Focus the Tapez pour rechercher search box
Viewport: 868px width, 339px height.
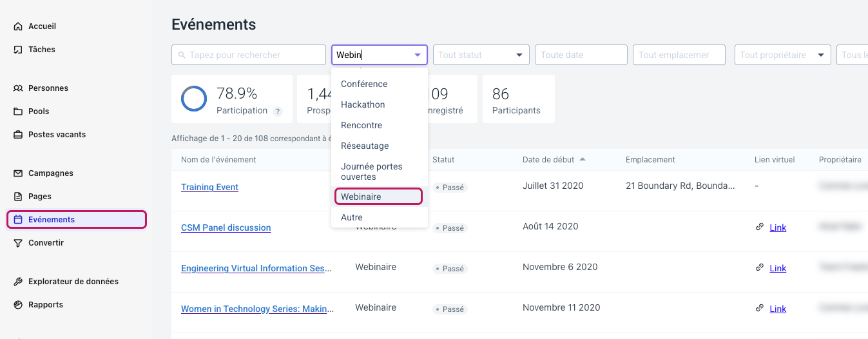pos(249,55)
